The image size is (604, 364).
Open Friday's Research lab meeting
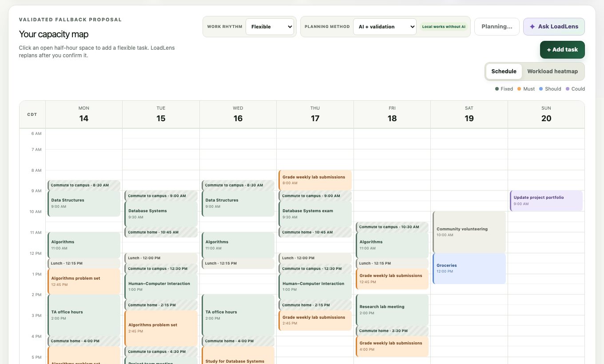point(392,310)
